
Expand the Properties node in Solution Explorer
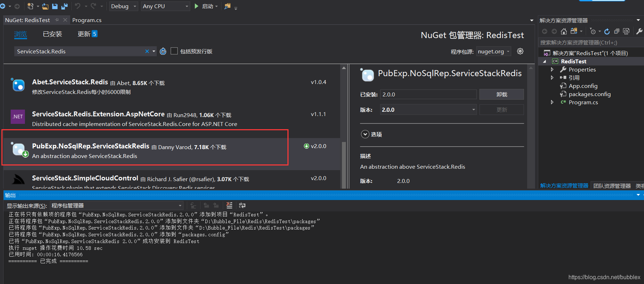pos(552,69)
